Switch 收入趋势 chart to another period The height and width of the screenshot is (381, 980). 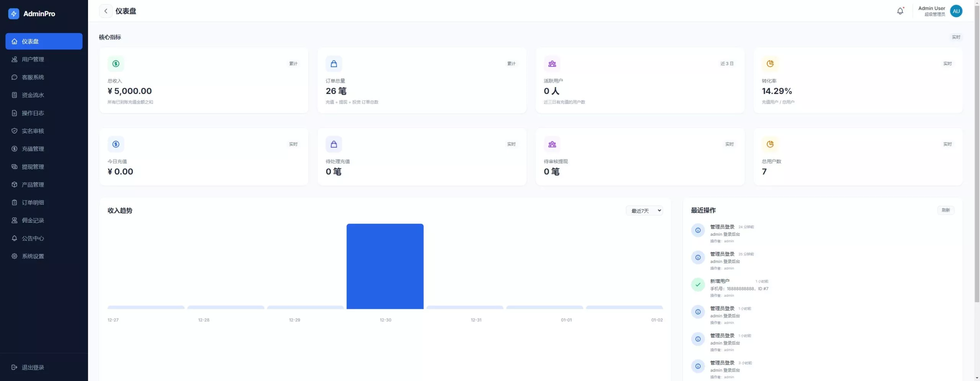click(644, 210)
